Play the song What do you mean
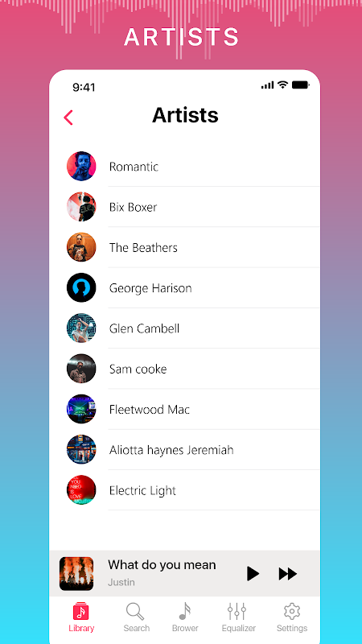Image resolution: width=362 pixels, height=644 pixels. coord(253,573)
